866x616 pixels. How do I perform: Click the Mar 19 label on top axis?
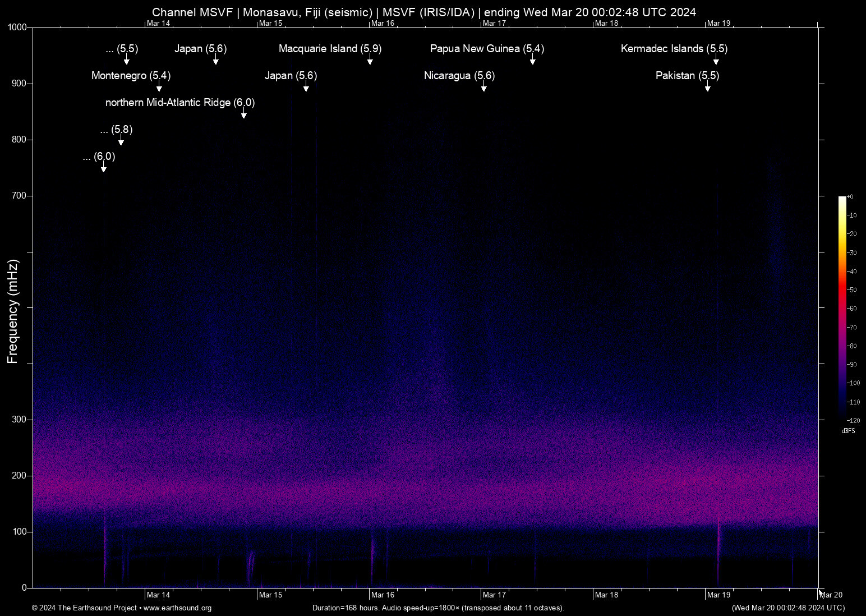click(x=718, y=23)
